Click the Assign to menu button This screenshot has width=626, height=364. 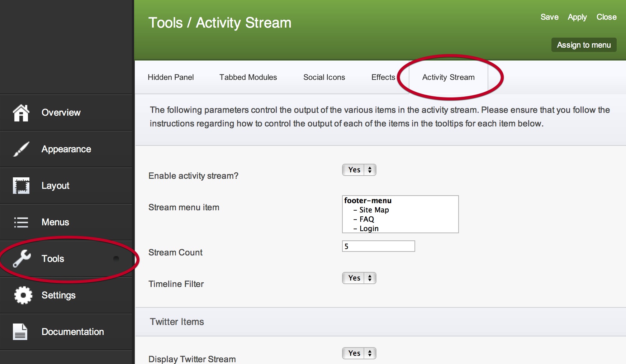(x=584, y=45)
